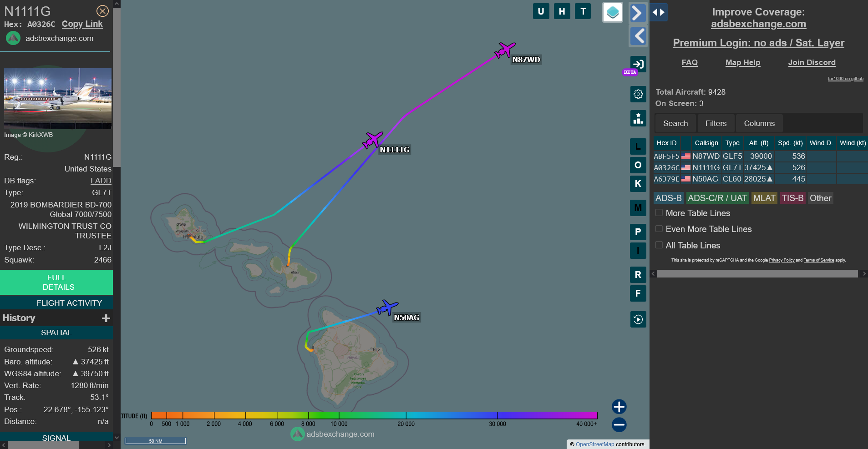Click the ADS-C/R / UAT legend label
Viewport: 868px width, 449px height.
point(717,198)
